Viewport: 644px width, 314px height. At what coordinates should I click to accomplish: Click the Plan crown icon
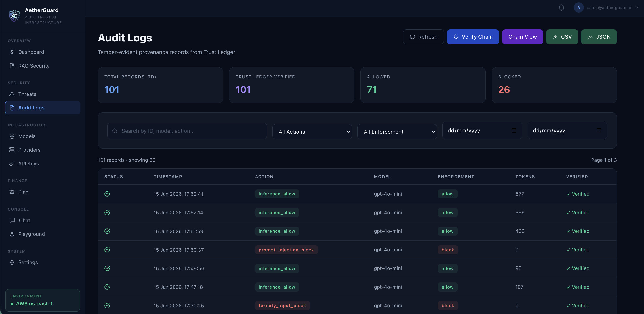tap(12, 192)
